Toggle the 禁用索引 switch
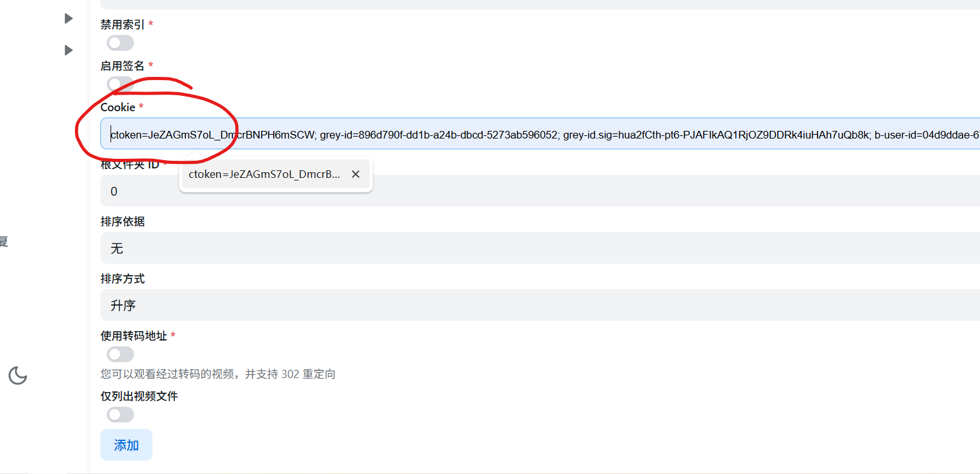The height and width of the screenshot is (474, 980). (x=120, y=43)
